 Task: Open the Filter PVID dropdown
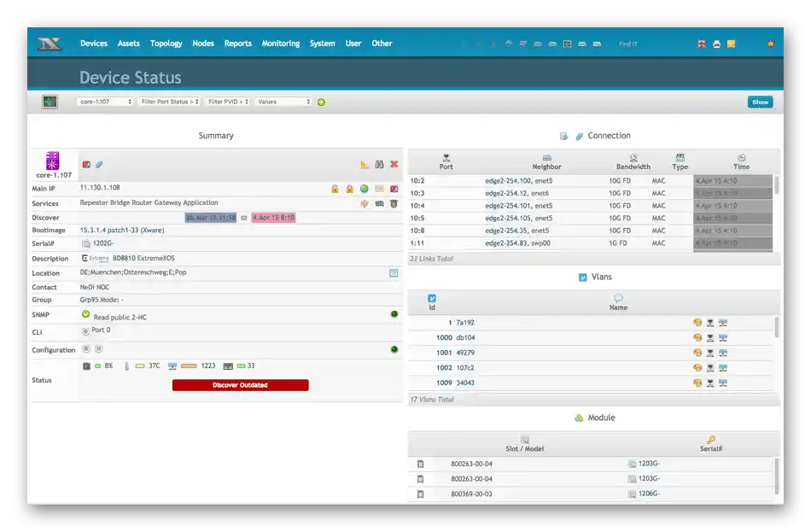[x=228, y=102]
